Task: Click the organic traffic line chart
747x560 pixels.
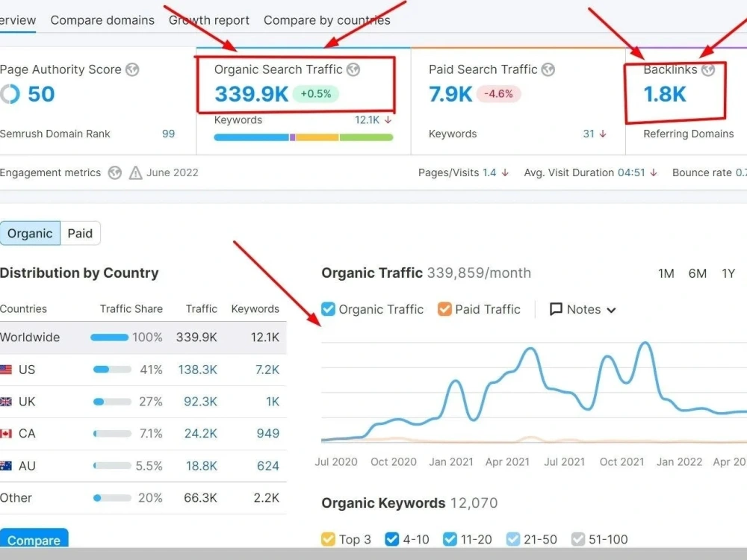Action: click(533, 393)
